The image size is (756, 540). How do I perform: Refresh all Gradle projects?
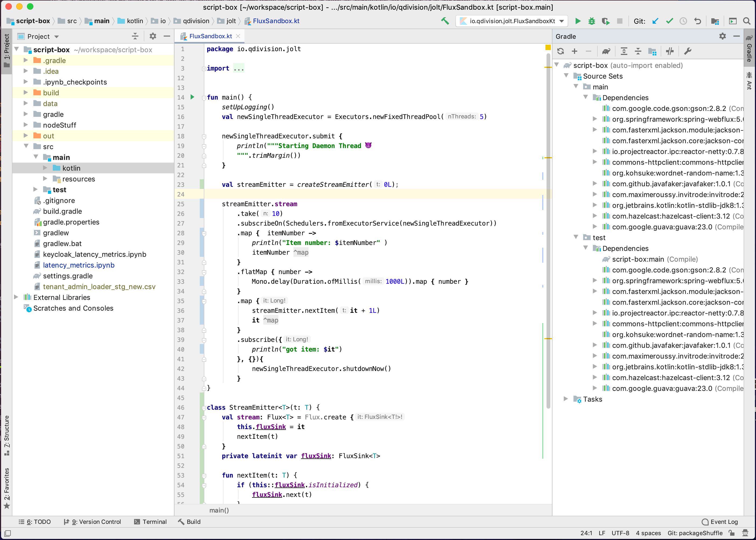pyautogui.click(x=561, y=51)
